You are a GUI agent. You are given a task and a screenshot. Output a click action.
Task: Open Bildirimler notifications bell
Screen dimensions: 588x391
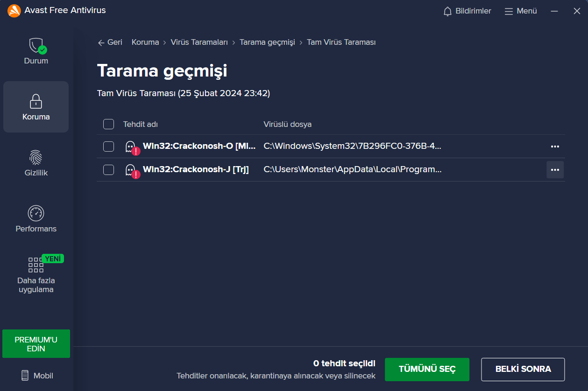[467, 11]
